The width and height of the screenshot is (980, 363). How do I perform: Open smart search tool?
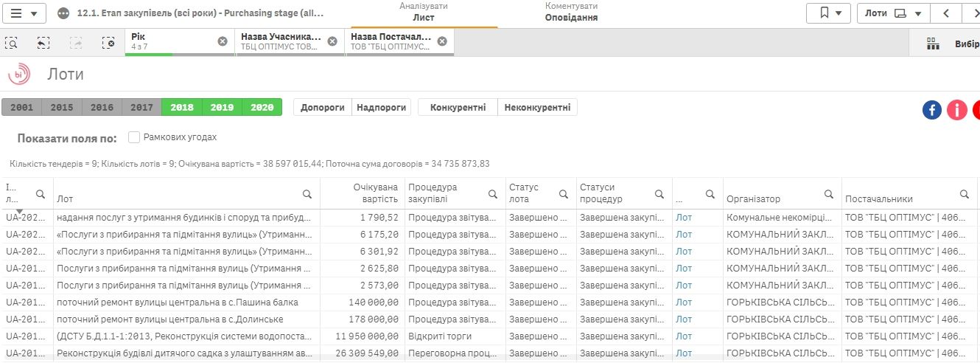(12, 42)
